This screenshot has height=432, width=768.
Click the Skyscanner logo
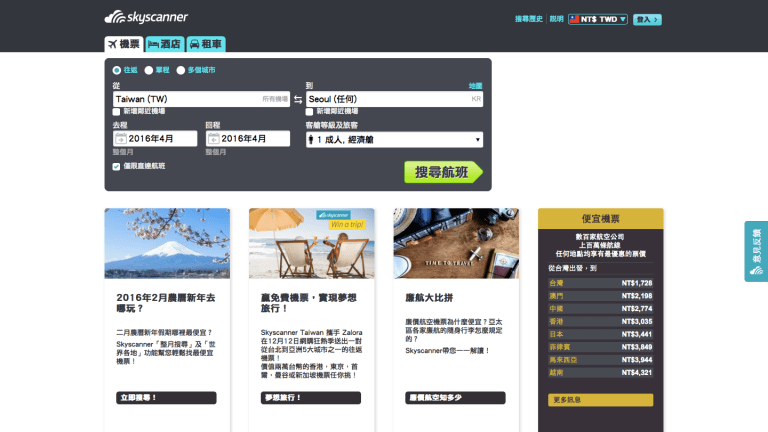[x=146, y=17]
